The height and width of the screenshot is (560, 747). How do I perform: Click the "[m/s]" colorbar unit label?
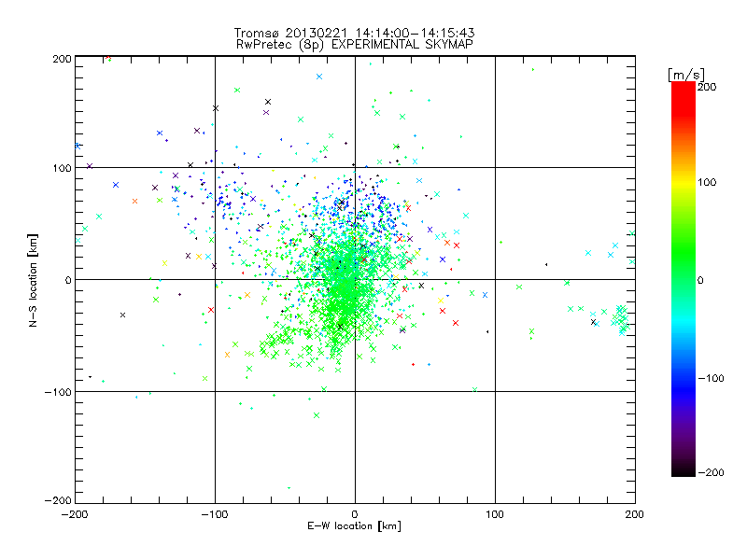(686, 75)
